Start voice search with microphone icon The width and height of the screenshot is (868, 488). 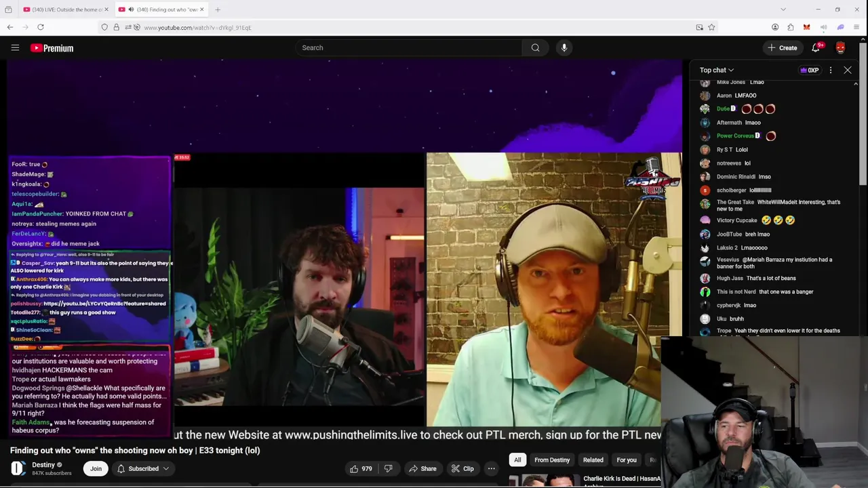[564, 47]
